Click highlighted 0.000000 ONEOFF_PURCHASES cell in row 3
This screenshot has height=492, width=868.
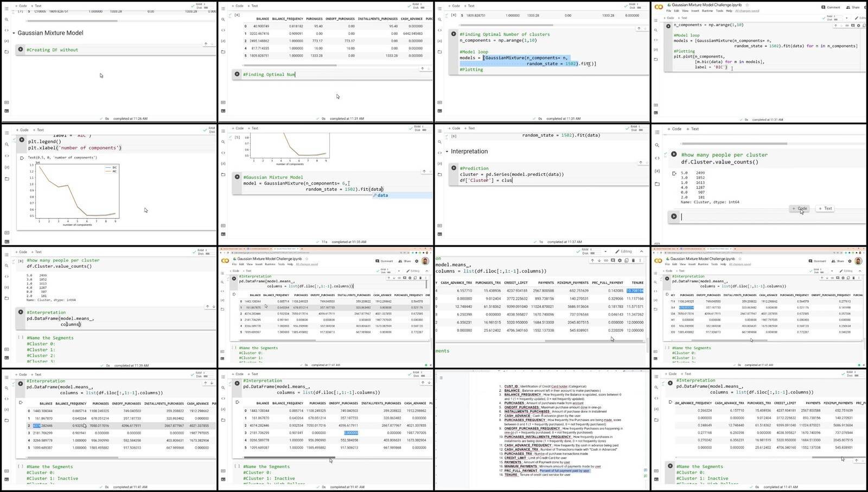pos(351,433)
